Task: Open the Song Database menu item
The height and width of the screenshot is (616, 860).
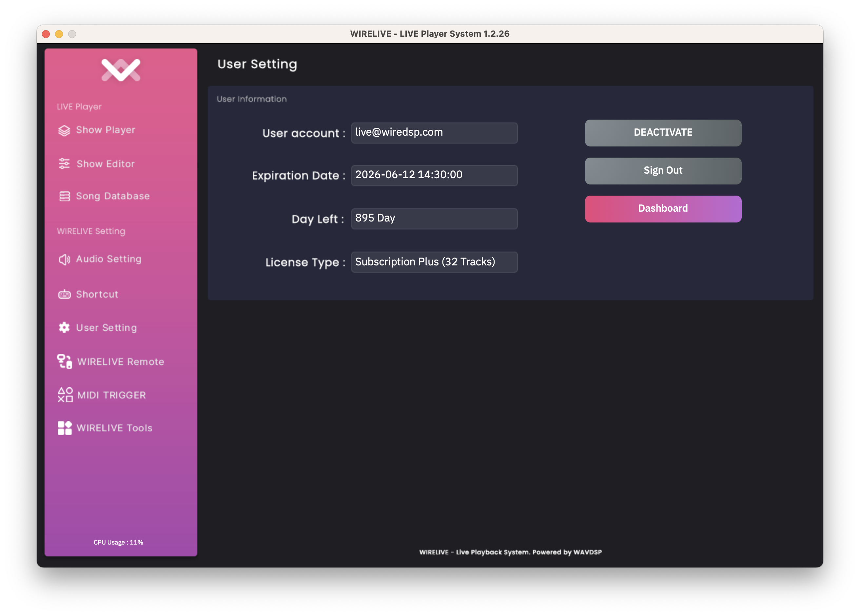Action: click(113, 196)
